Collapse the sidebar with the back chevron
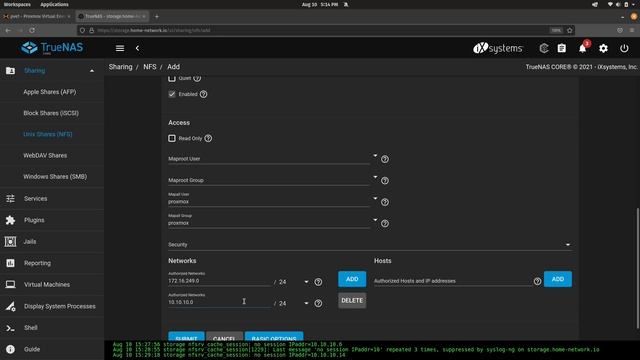This screenshot has height=360, width=640. [x=138, y=48]
